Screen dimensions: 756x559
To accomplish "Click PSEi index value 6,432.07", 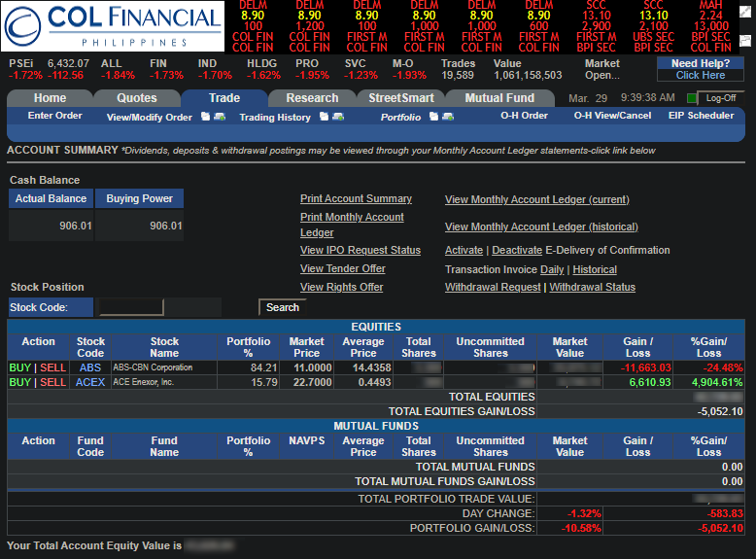I will [68, 63].
